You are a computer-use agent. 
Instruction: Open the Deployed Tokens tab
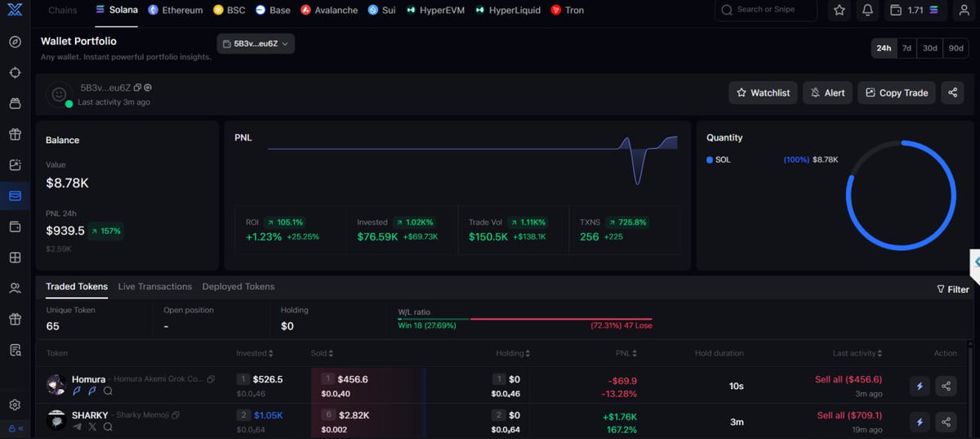(238, 287)
